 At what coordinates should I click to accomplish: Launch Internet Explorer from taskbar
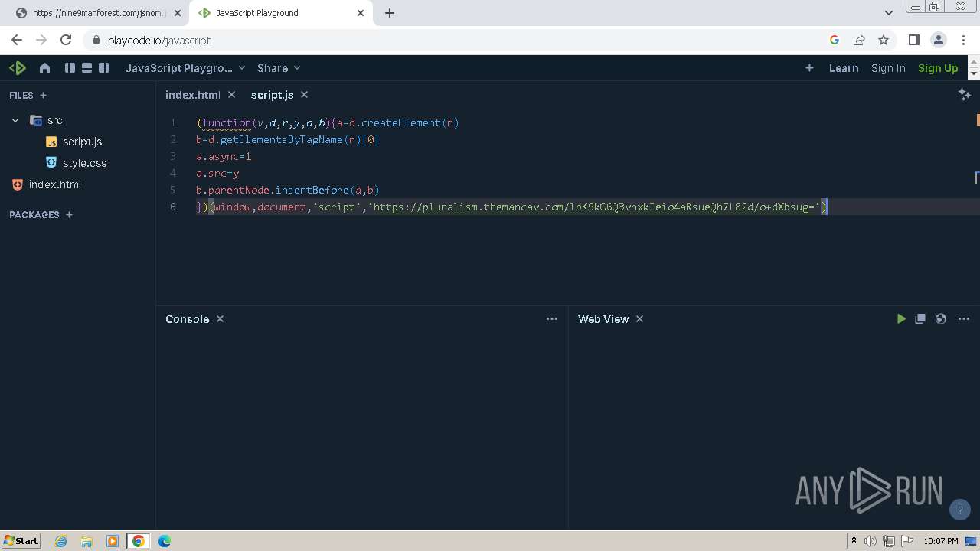point(61,541)
